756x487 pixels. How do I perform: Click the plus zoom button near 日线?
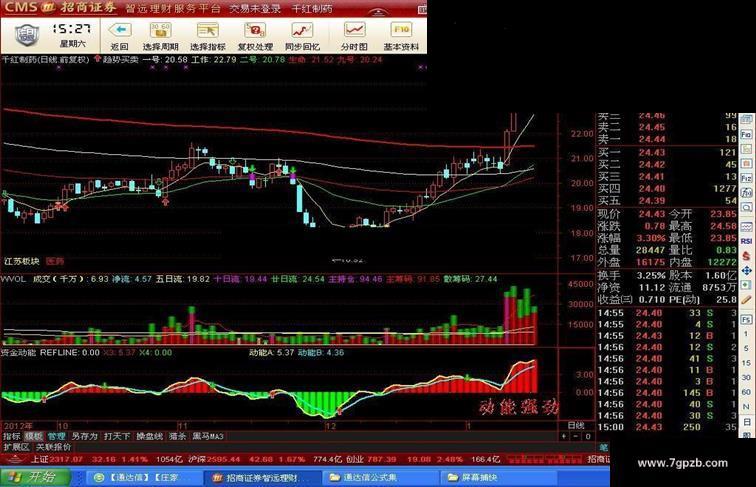[x=564, y=436]
